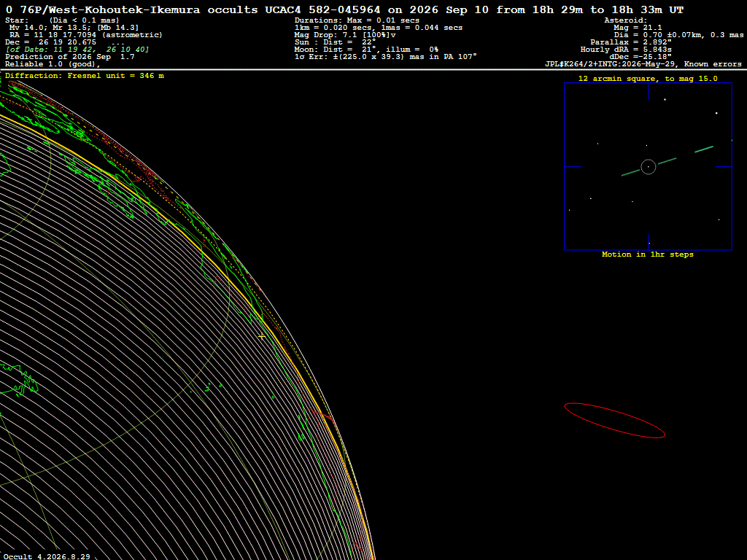The image size is (747, 560).
Task: Click the 'of Date' coordinates line
Action: click(77, 50)
